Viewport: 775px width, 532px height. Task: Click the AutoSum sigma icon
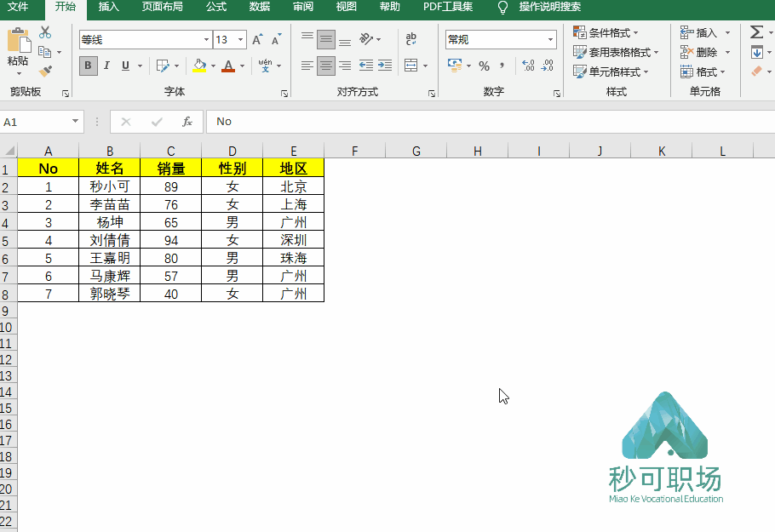[756, 32]
